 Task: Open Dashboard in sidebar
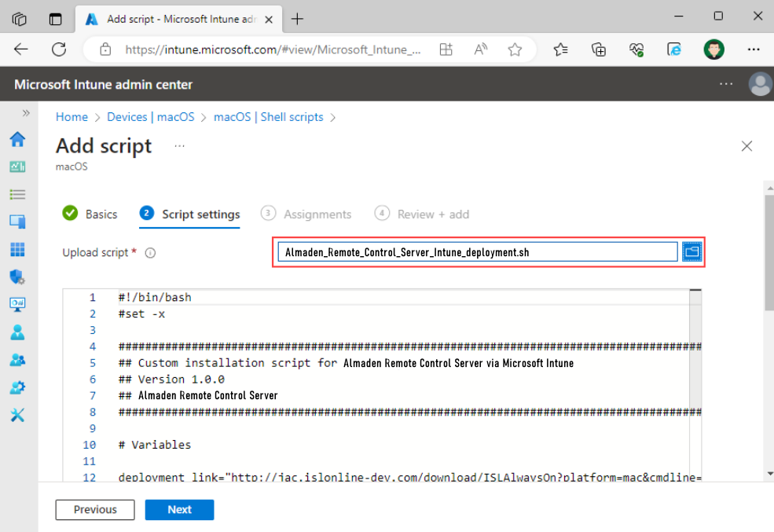pyautogui.click(x=17, y=167)
